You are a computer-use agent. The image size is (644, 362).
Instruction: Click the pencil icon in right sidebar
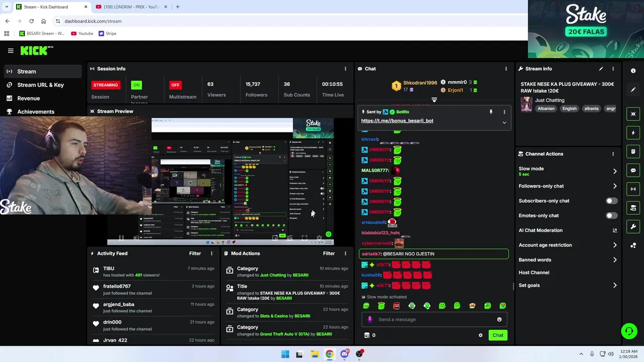coord(633,89)
